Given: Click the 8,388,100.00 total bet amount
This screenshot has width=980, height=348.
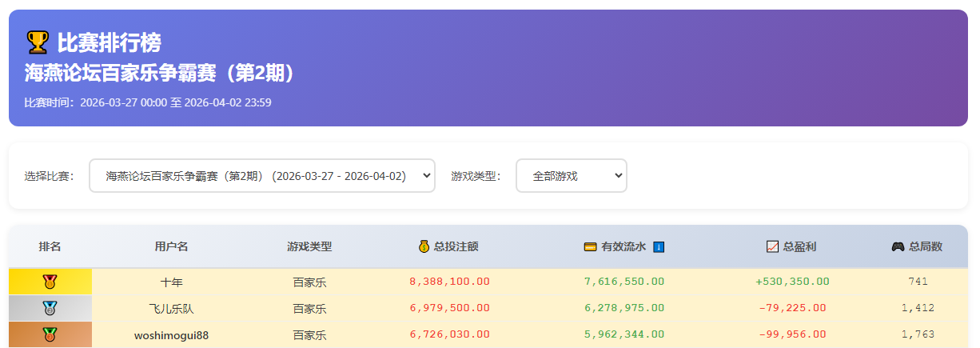Looking at the screenshot, I should (449, 282).
